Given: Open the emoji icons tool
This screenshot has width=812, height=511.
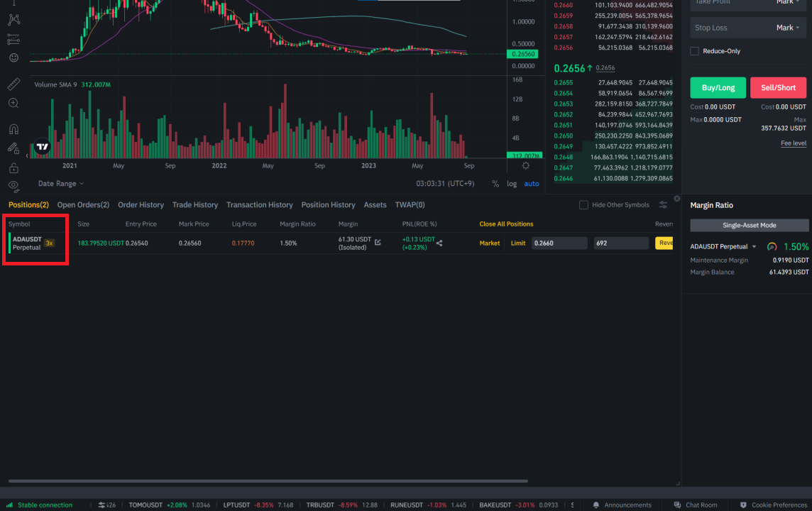Looking at the screenshot, I should [x=14, y=58].
